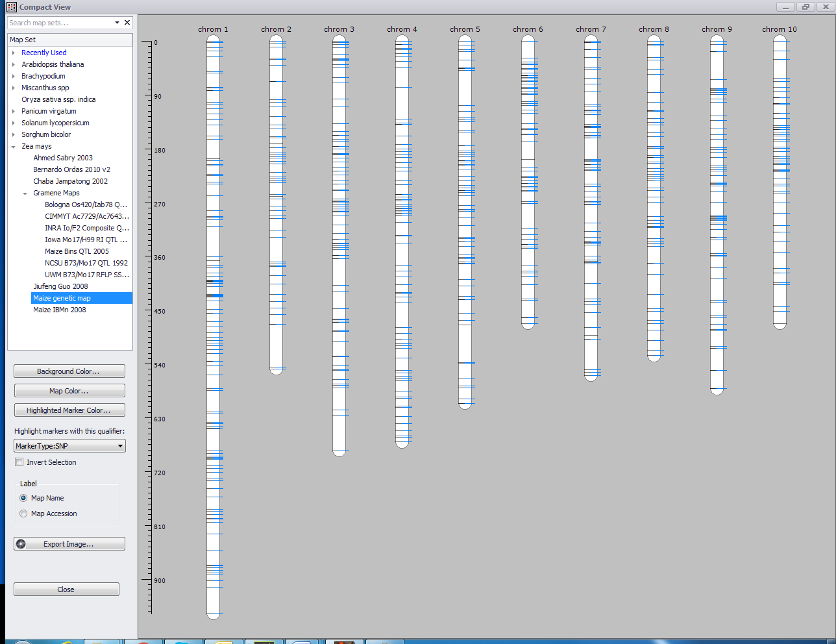
Task: Open the search map sets dropdown arrow
Action: pos(117,23)
